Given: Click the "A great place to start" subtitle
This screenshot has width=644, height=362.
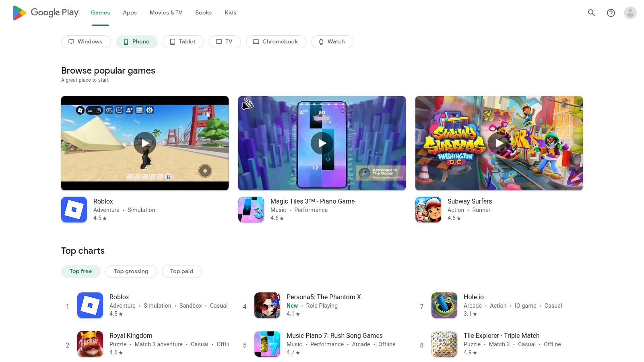Looking at the screenshot, I should tap(85, 80).
